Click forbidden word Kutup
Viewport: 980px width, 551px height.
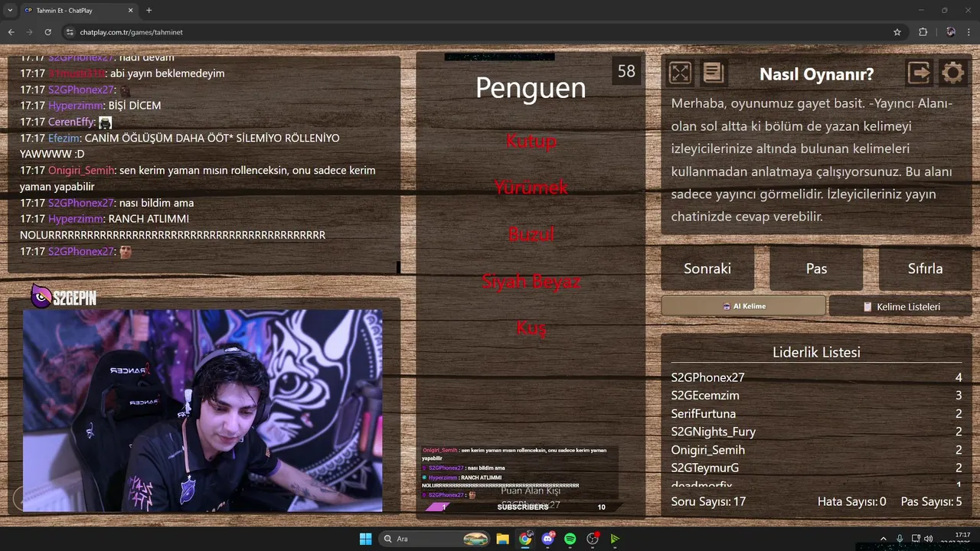[531, 141]
